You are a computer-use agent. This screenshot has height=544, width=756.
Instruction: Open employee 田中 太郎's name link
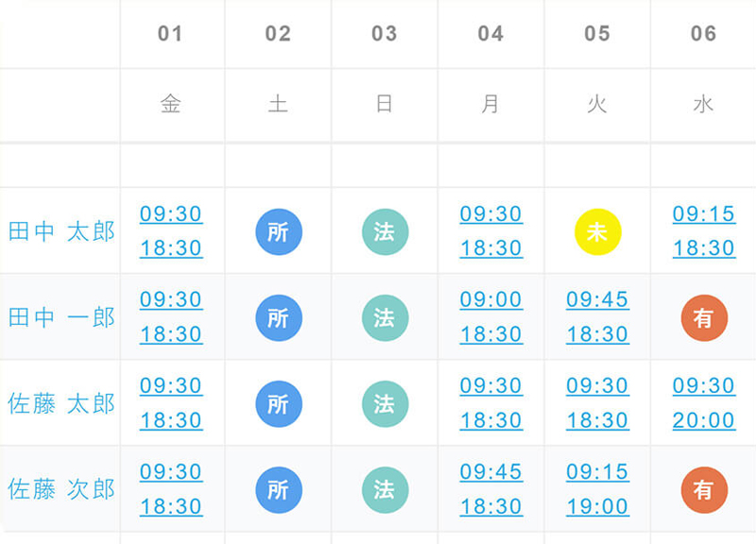pos(61,231)
